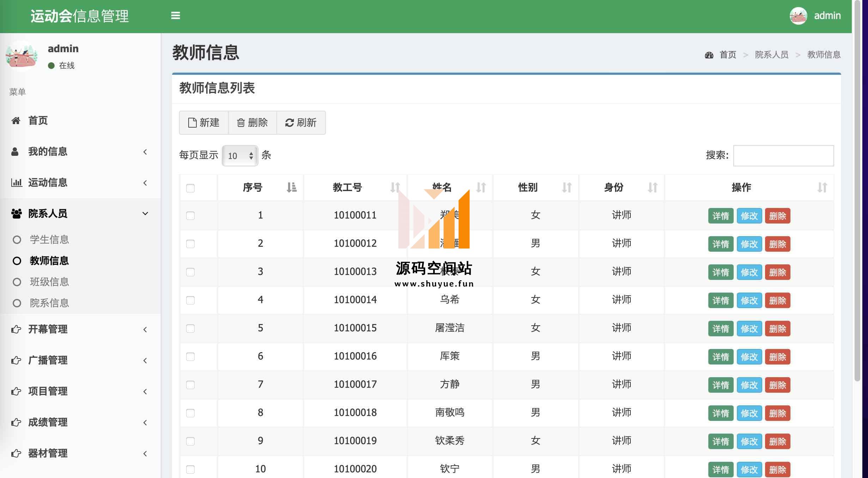Expand 我的信息 menu chevron
This screenshot has height=478, width=868.
pyautogui.click(x=145, y=152)
